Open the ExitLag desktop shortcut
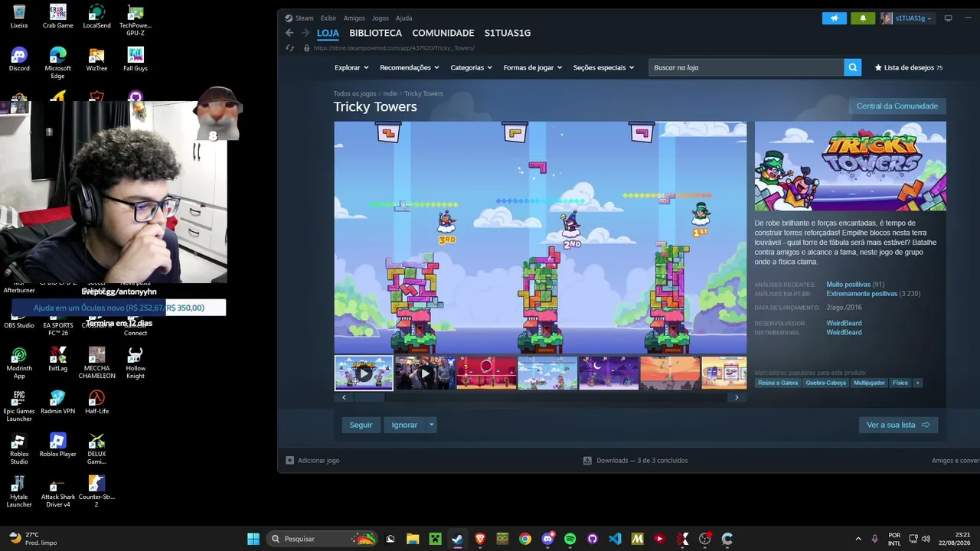 [57, 360]
